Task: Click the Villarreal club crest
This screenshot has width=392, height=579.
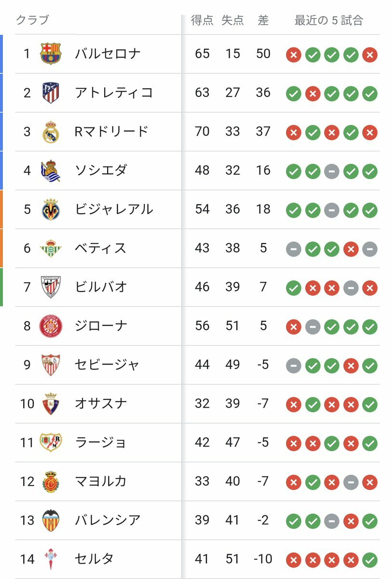Action: coord(51,209)
